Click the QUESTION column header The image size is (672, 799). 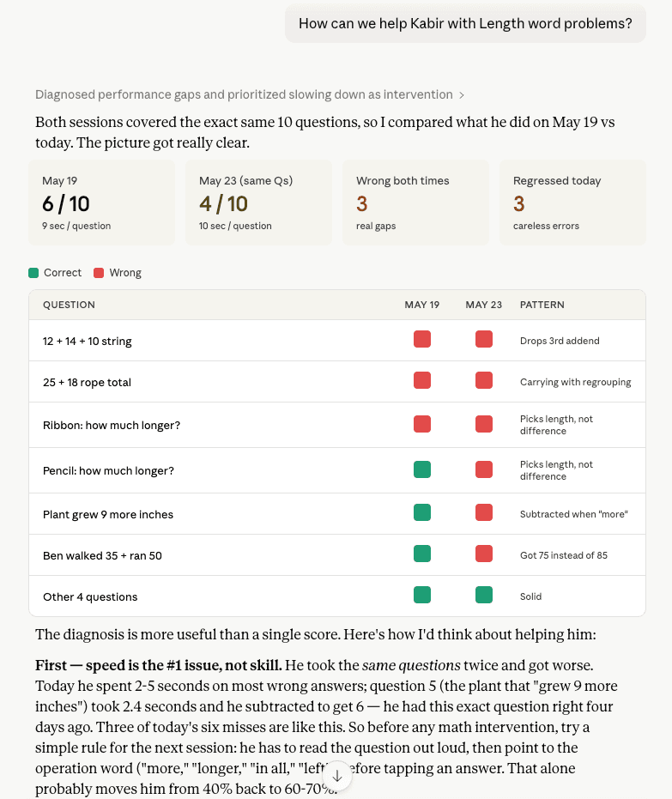[69, 305]
